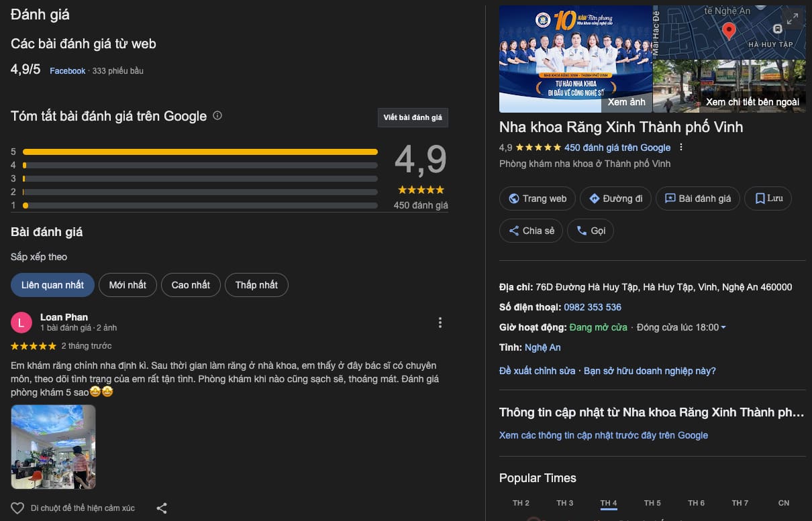The height and width of the screenshot is (521, 812).
Task: Click the info icon beside Google review summary
Action: (217, 115)
